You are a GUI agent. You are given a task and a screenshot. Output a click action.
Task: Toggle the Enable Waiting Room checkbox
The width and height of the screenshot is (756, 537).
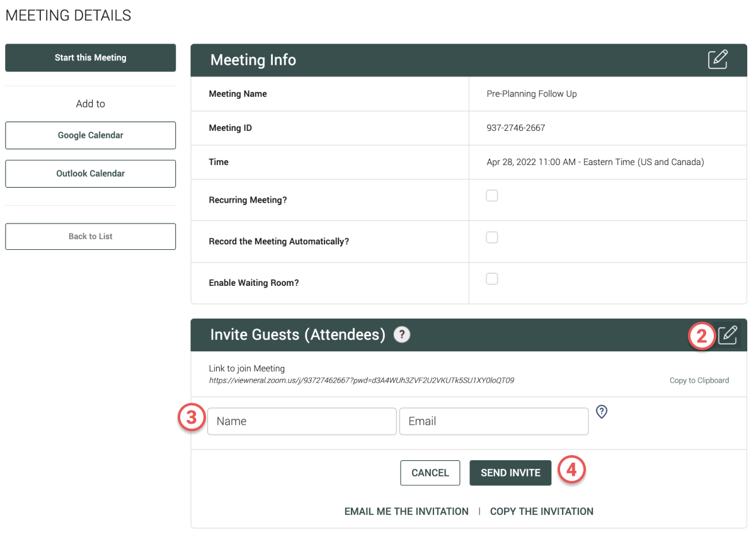pyautogui.click(x=492, y=279)
